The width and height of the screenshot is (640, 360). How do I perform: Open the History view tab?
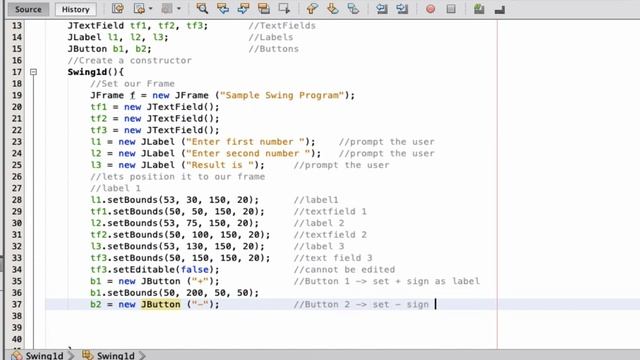[x=76, y=9]
